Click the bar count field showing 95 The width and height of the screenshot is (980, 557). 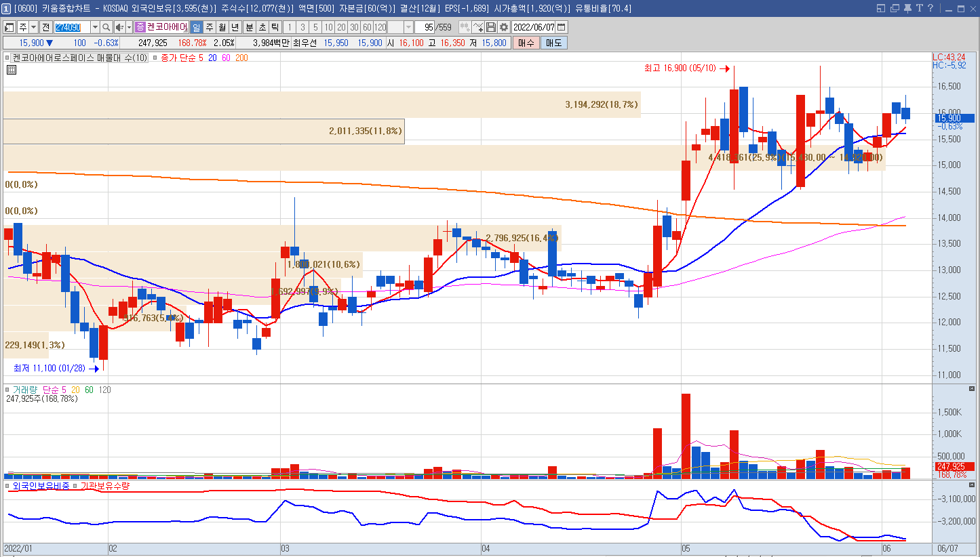click(425, 27)
